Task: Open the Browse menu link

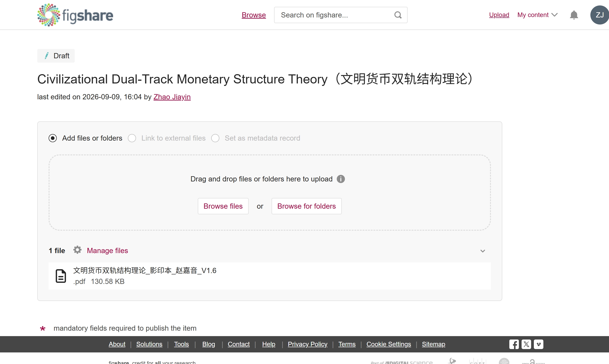Action: [254, 15]
